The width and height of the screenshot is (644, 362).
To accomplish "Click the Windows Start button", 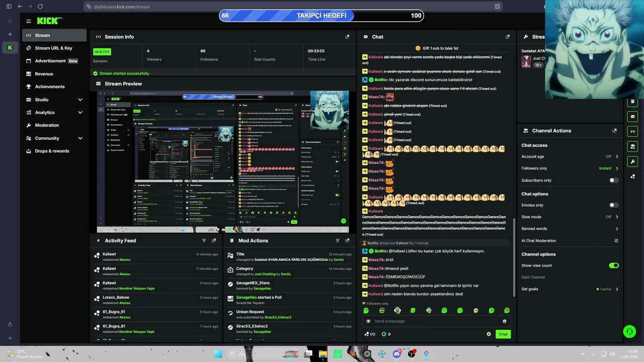I will click(218, 354).
